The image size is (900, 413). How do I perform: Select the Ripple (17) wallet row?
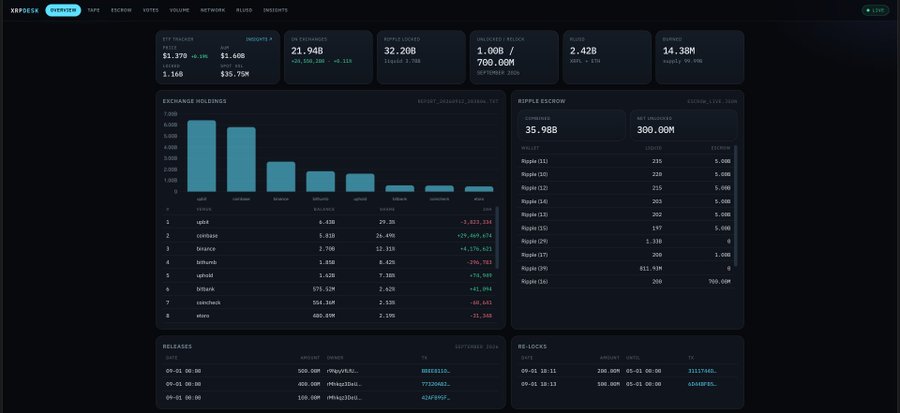tap(626, 255)
